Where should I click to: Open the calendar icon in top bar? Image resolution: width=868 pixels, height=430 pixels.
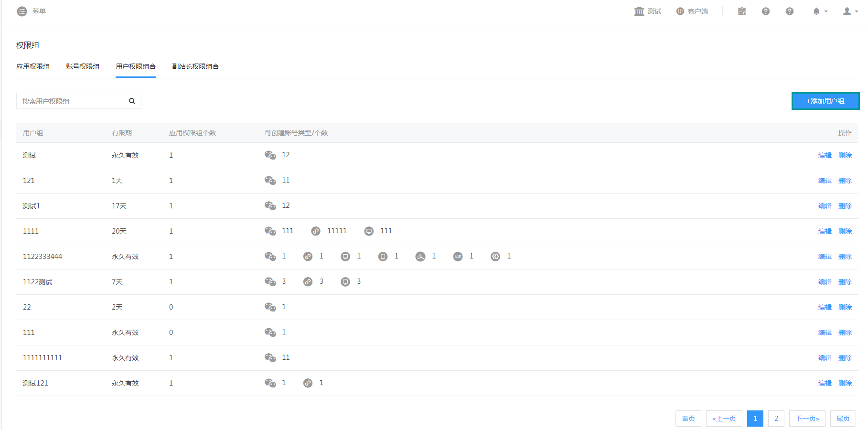741,11
